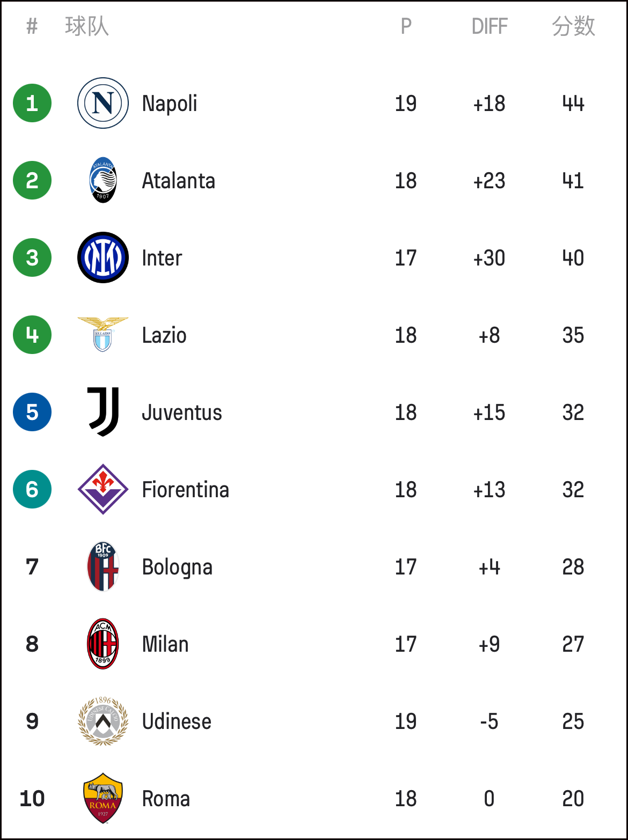
Task: Click the Juventus team name
Action: [x=182, y=412]
